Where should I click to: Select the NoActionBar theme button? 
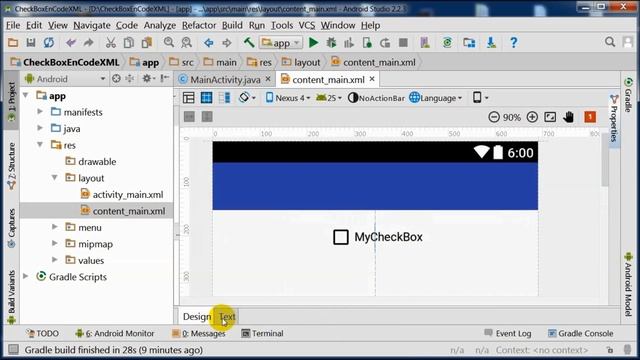coord(376,98)
